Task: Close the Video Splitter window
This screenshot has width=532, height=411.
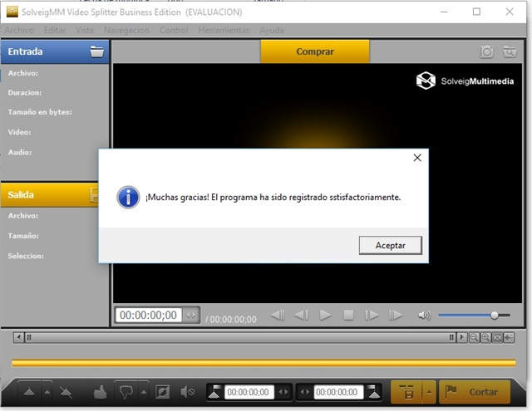Action: [510, 12]
